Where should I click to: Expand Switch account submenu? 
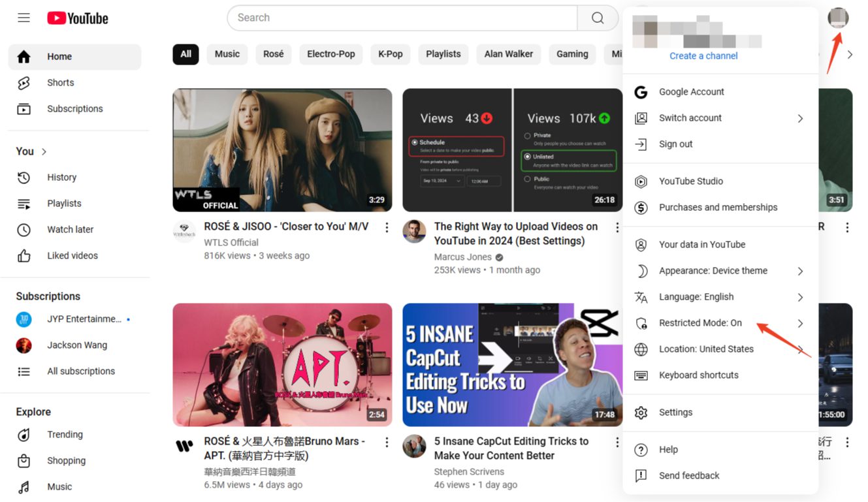tap(720, 118)
